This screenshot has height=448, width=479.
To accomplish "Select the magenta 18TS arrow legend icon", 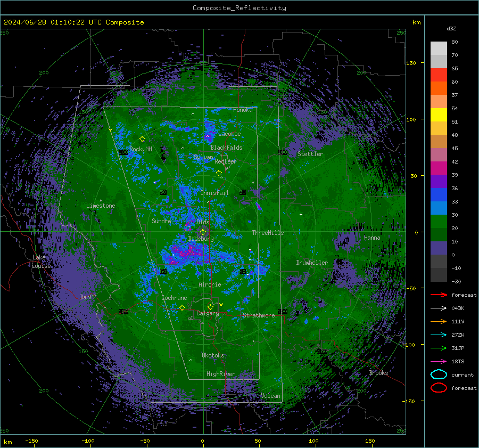I will (439, 362).
